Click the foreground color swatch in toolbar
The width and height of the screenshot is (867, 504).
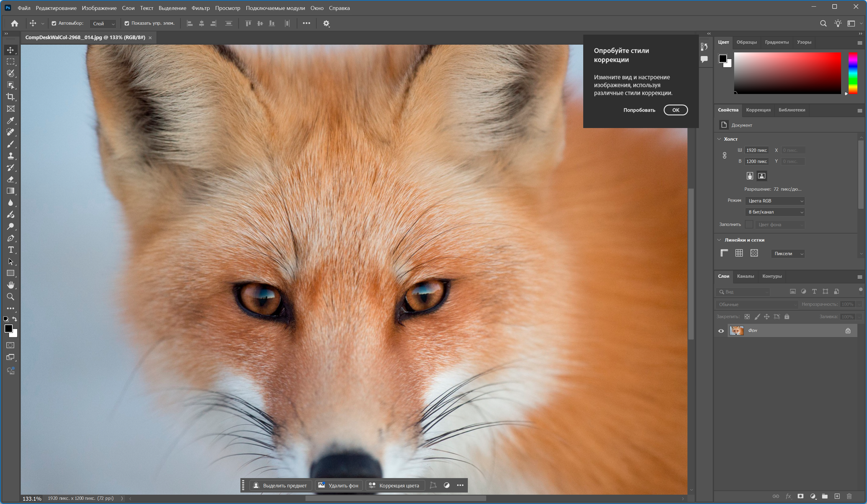[x=8, y=328]
